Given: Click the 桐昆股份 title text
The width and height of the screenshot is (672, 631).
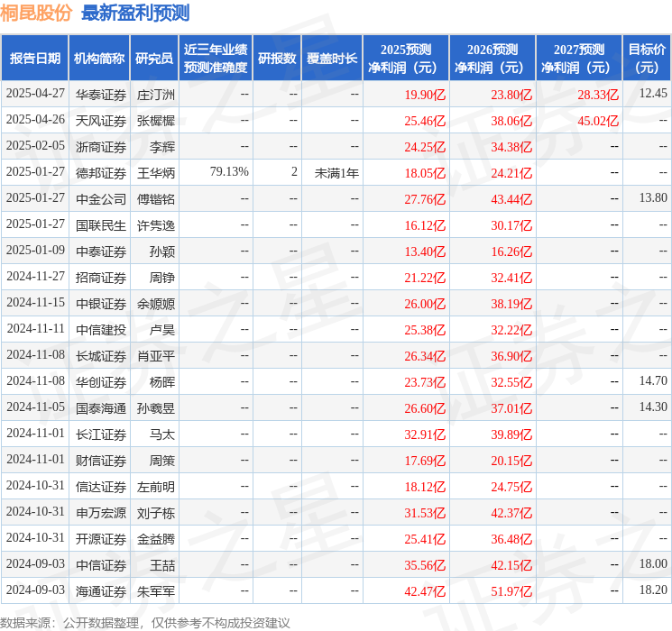Looking at the screenshot, I should 36,13.
